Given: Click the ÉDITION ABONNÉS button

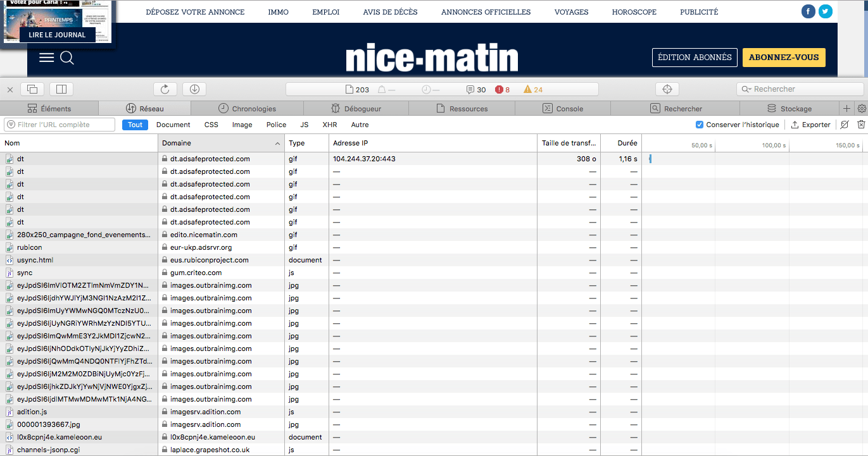Looking at the screenshot, I should click(695, 57).
